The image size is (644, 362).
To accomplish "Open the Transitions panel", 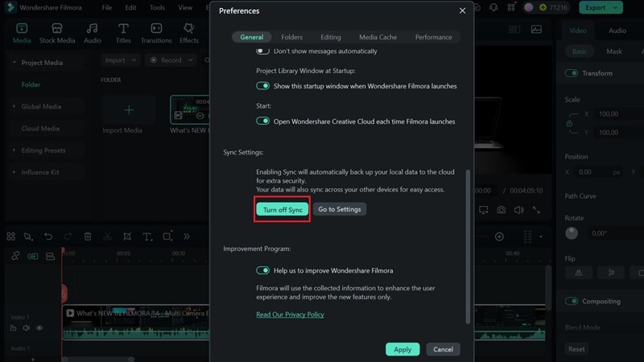I will 156,33.
